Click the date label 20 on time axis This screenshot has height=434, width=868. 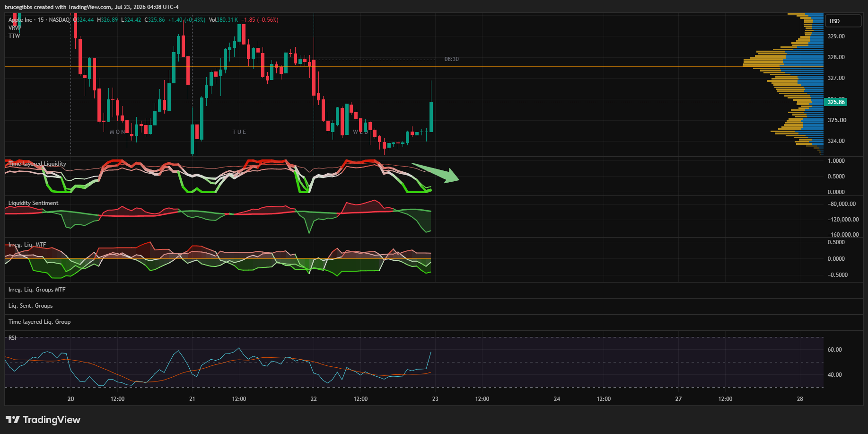pos(71,399)
